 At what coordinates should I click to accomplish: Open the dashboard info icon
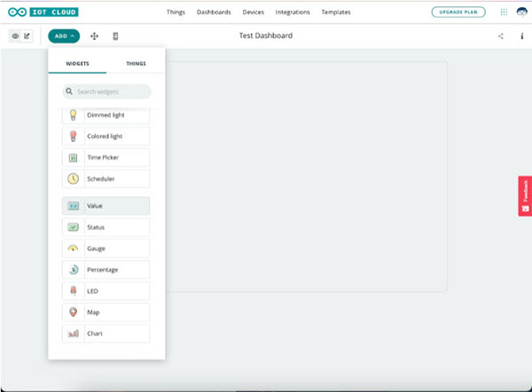click(x=521, y=36)
